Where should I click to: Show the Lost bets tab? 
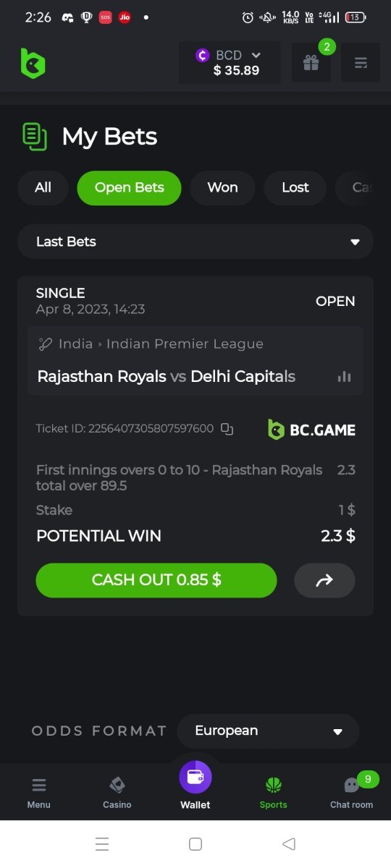coord(295,188)
